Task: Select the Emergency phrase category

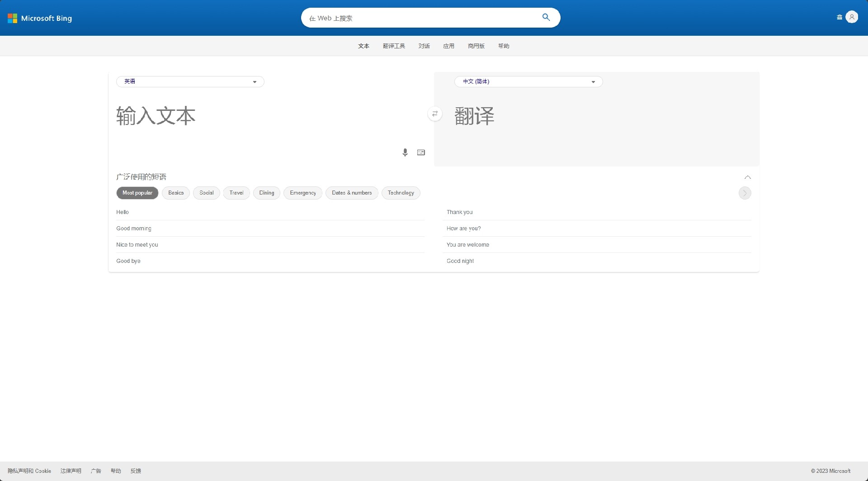Action: coord(303,193)
